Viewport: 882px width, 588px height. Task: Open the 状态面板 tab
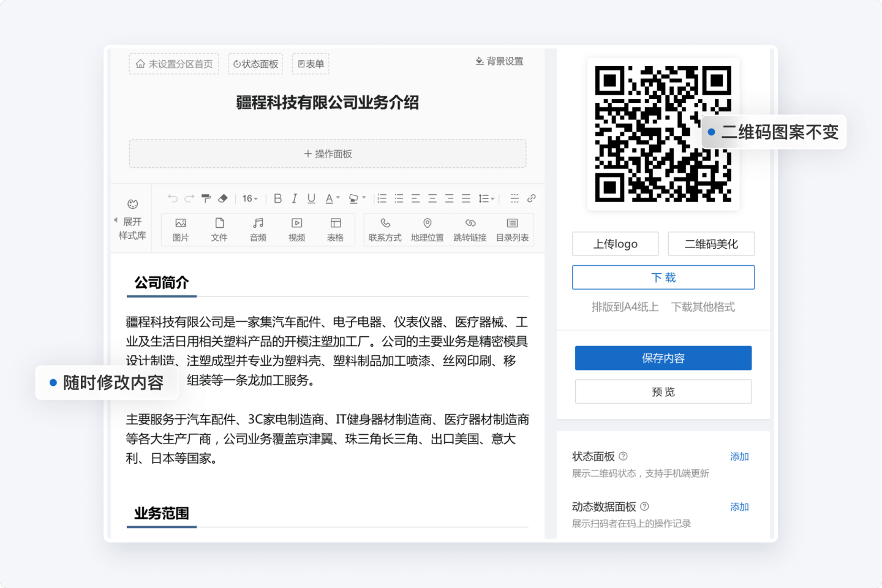click(x=255, y=64)
